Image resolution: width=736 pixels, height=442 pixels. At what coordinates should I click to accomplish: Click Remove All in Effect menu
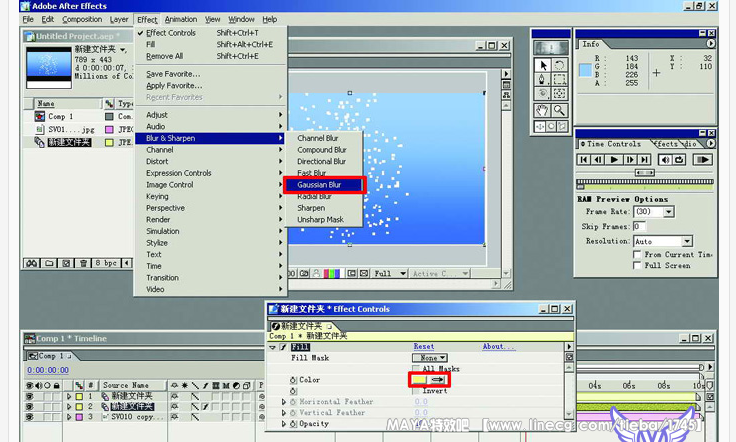click(x=210, y=56)
